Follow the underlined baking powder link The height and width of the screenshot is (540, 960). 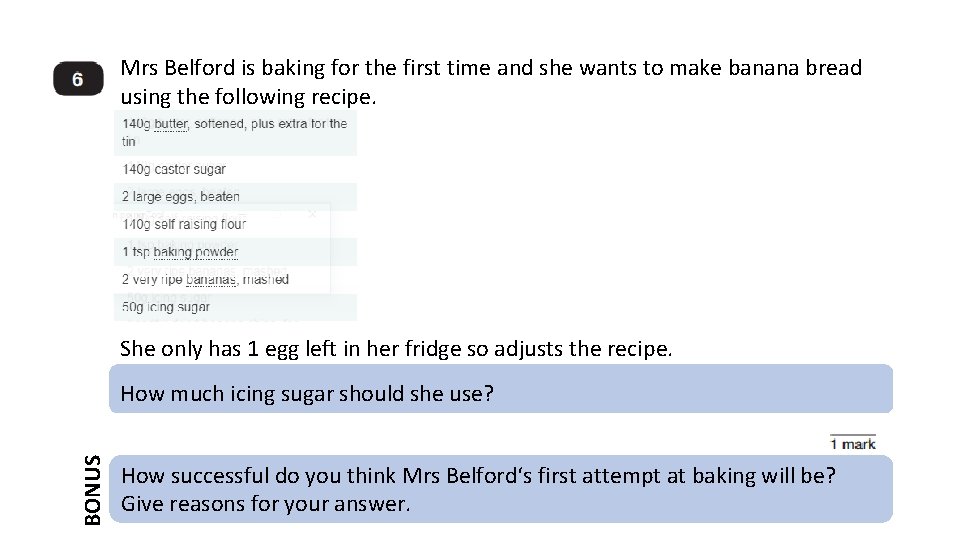tap(196, 252)
